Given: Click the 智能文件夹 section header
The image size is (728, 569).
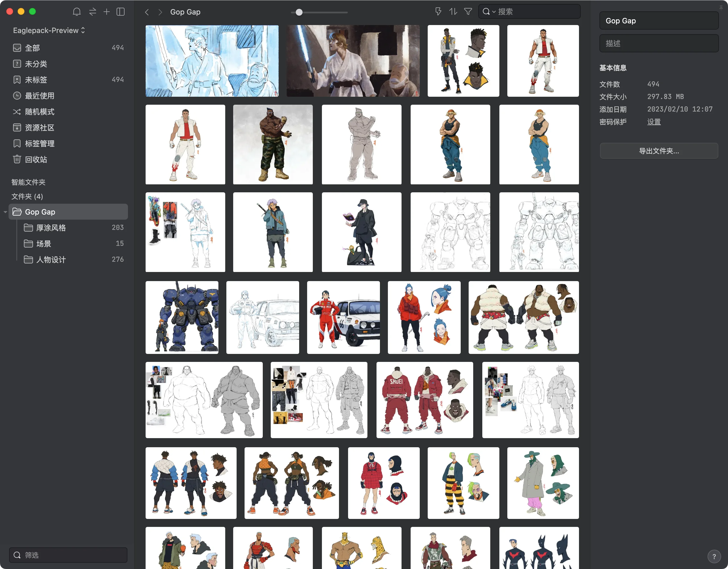Looking at the screenshot, I should coord(28,182).
